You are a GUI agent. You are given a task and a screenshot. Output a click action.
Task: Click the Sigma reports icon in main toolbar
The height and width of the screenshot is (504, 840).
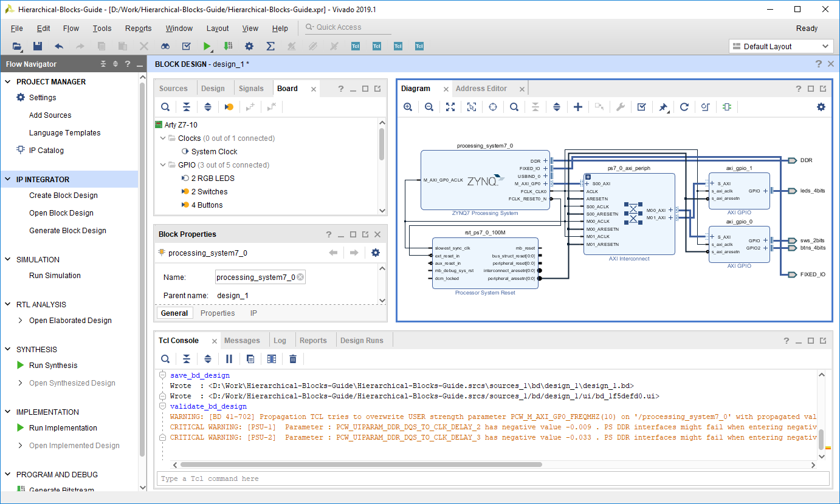(x=270, y=46)
